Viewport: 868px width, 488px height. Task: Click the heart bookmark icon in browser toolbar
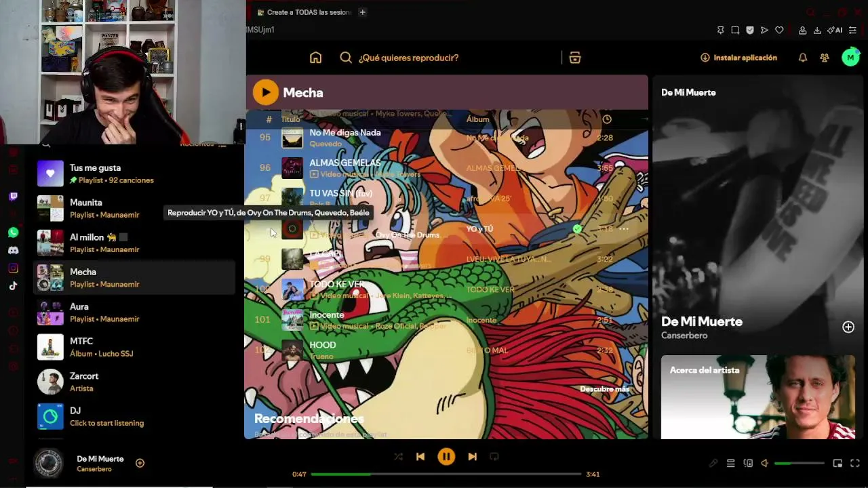point(779,30)
